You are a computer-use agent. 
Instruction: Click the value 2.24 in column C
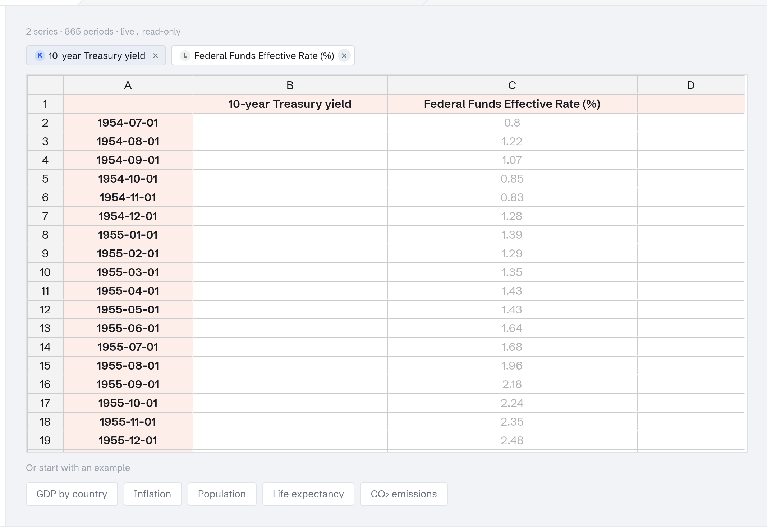click(x=512, y=403)
